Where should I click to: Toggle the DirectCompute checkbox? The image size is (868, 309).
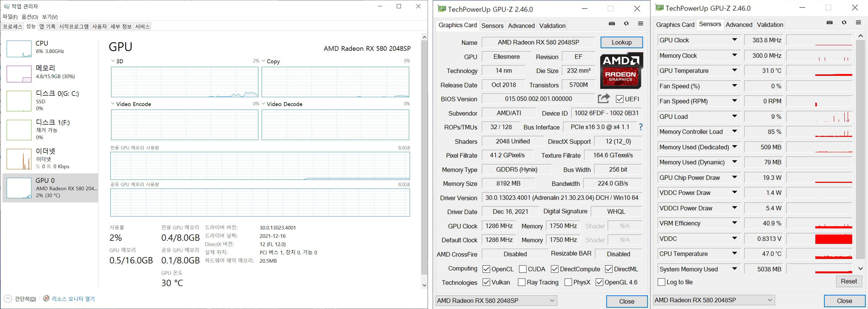point(554,269)
